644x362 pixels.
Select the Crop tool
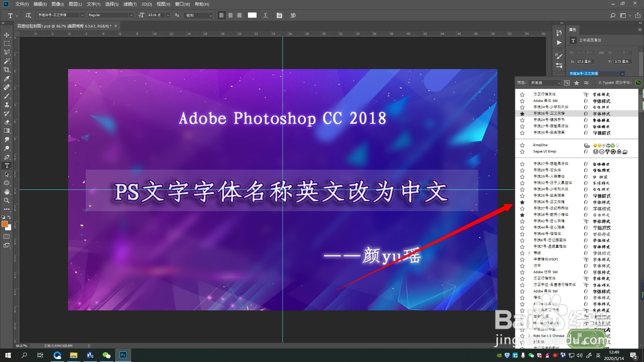pos(7,70)
